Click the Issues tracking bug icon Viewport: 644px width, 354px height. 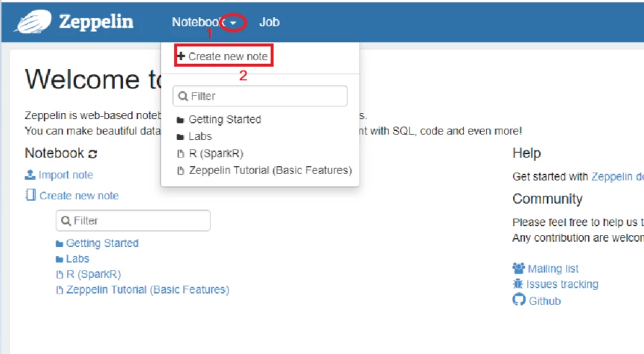point(518,283)
